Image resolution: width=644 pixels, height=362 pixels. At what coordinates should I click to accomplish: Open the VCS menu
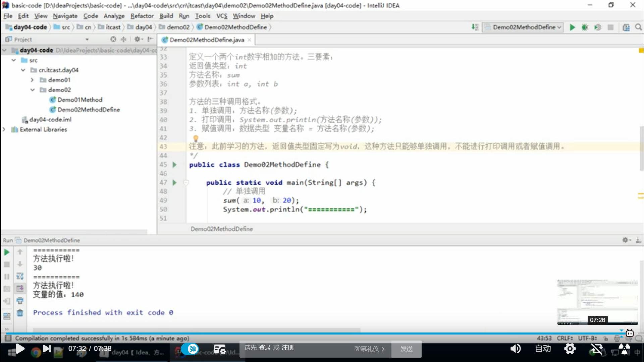click(222, 16)
